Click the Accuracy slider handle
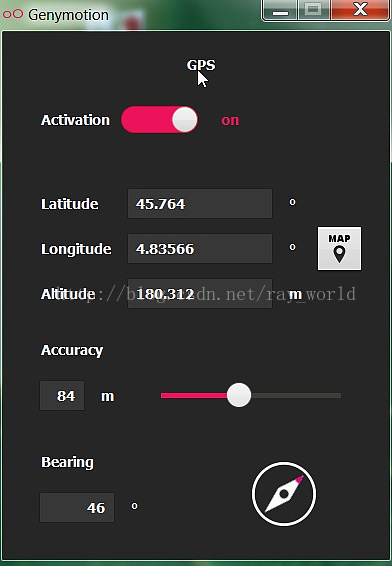The height and width of the screenshot is (566, 392). coord(239,395)
